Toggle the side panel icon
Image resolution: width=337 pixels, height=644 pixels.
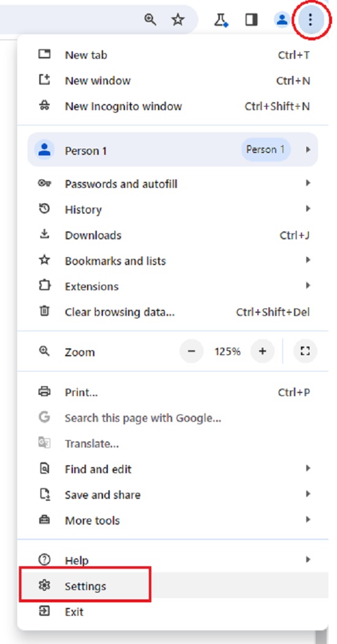pyautogui.click(x=251, y=20)
